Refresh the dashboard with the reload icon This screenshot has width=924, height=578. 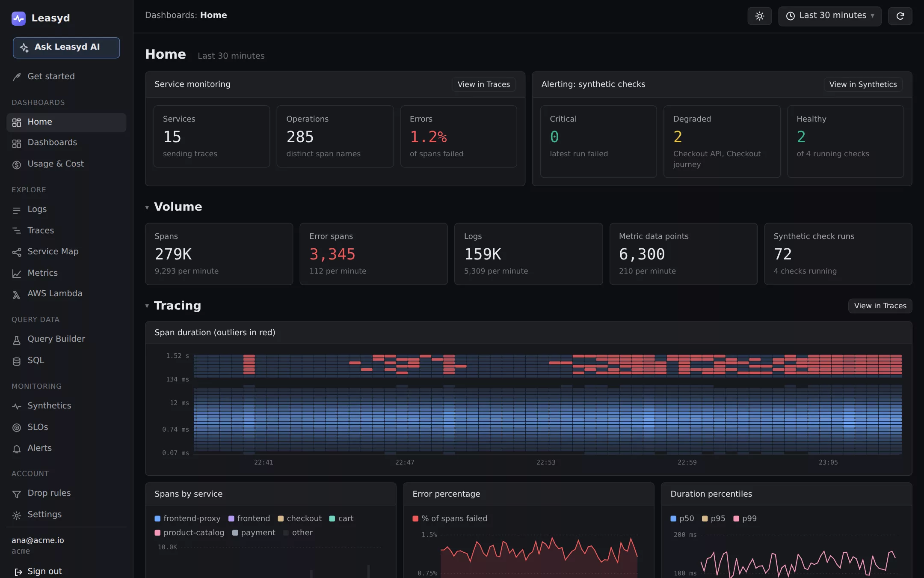900,16
